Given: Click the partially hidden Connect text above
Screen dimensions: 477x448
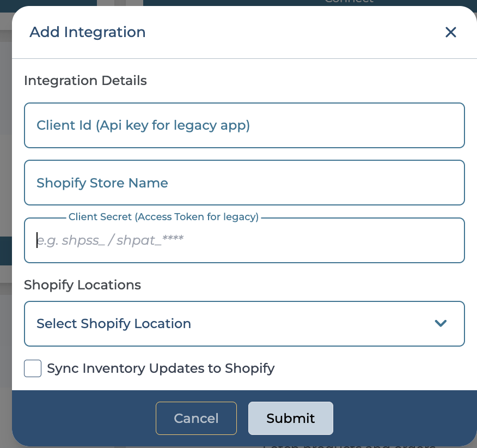Looking at the screenshot, I should click(x=348, y=2).
